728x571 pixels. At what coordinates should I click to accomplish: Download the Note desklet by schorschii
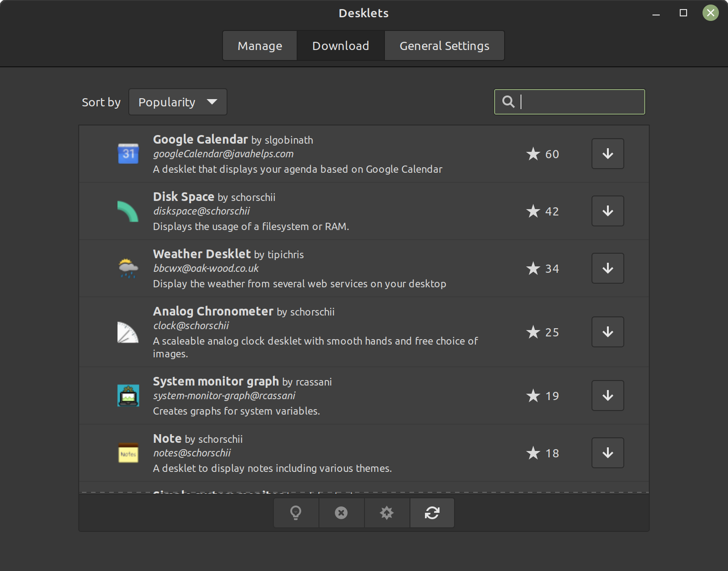607,453
